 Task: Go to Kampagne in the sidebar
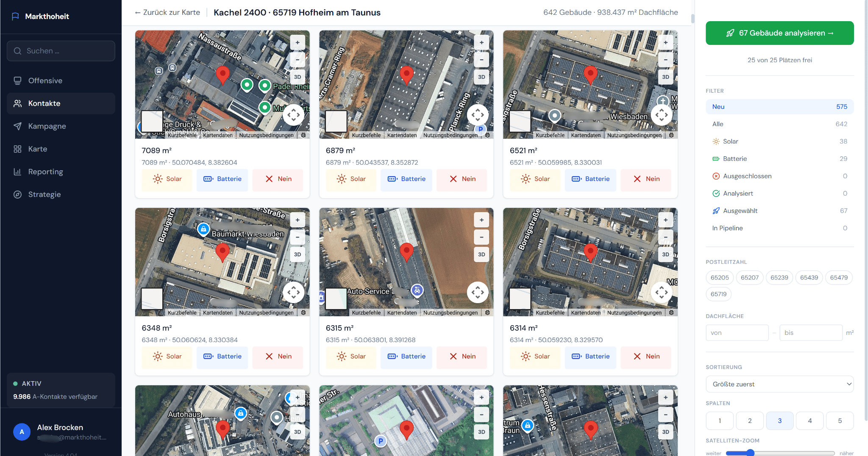[x=61, y=126]
